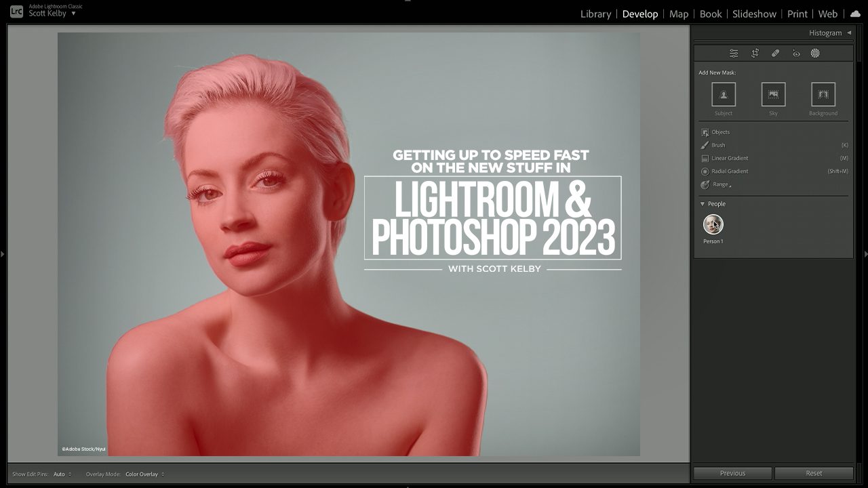This screenshot has height=488, width=868.
Task: Collapse the People section
Action: [x=703, y=204]
